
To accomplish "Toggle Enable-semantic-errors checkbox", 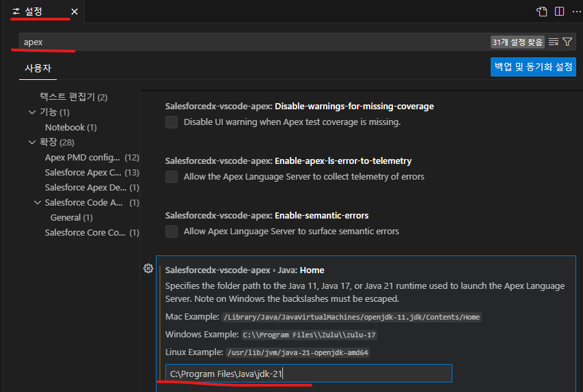I will tap(172, 232).
